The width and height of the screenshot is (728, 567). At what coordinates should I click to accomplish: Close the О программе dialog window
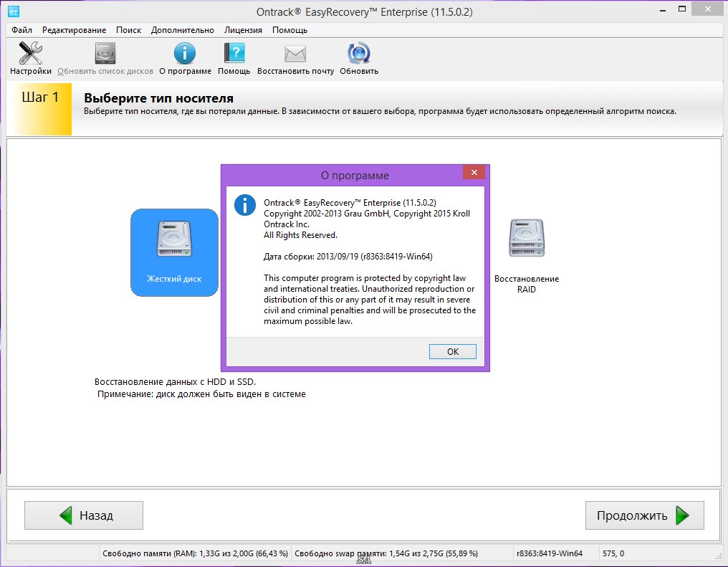click(473, 173)
